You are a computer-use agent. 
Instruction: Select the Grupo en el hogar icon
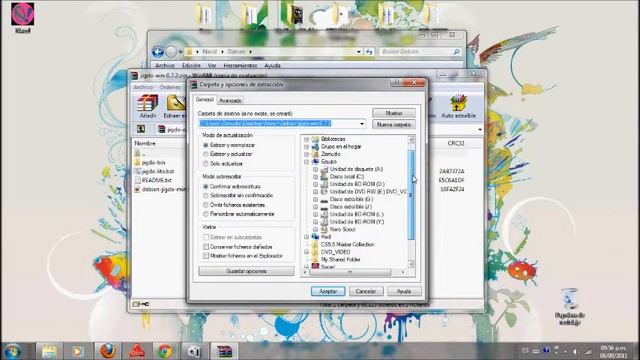tap(316, 147)
